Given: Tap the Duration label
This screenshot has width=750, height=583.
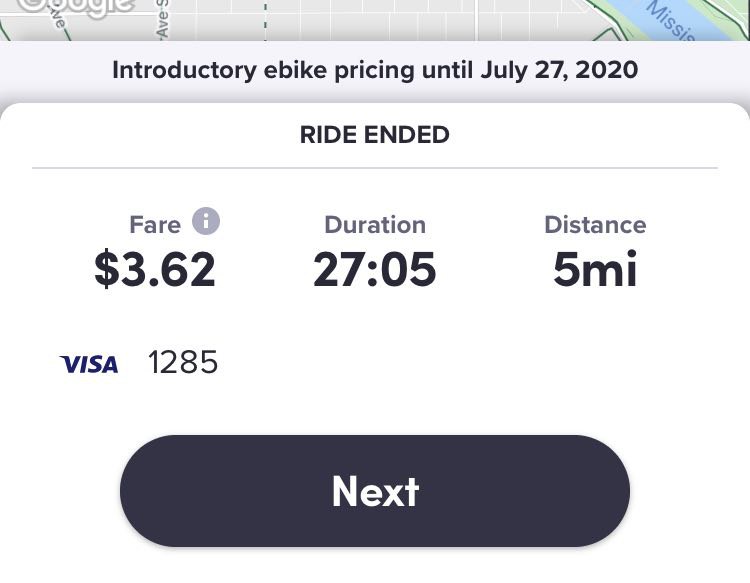Looking at the screenshot, I should click(x=375, y=224).
